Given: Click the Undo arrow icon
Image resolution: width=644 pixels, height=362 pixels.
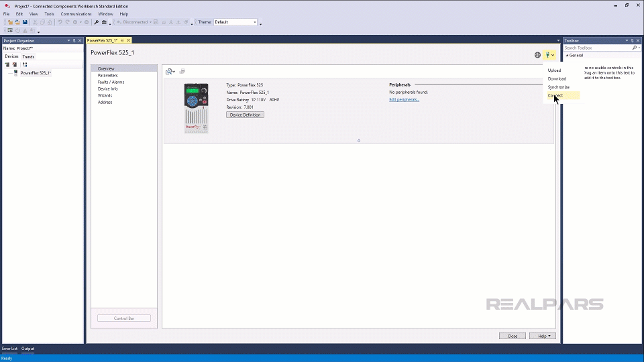Looking at the screenshot, I should (x=60, y=22).
